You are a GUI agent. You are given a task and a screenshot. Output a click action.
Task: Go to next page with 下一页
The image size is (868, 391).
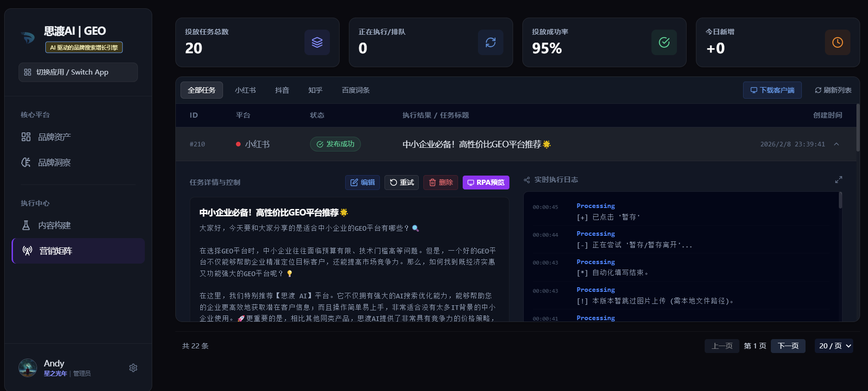(x=788, y=346)
